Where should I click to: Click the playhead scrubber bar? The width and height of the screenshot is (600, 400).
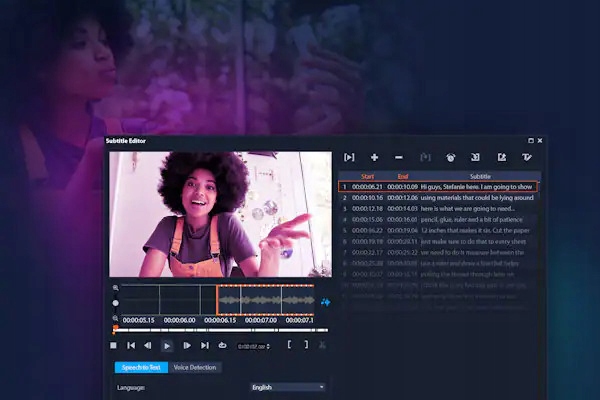220,329
